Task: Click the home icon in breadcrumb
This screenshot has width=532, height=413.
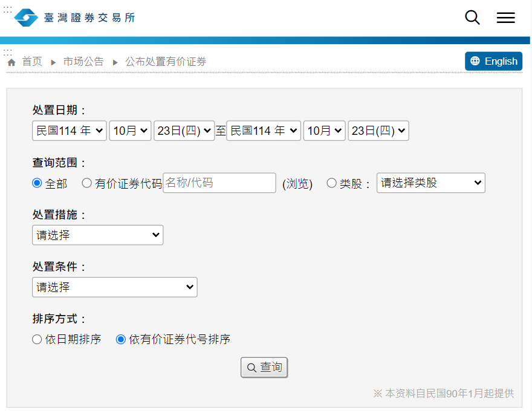Action: (x=11, y=62)
